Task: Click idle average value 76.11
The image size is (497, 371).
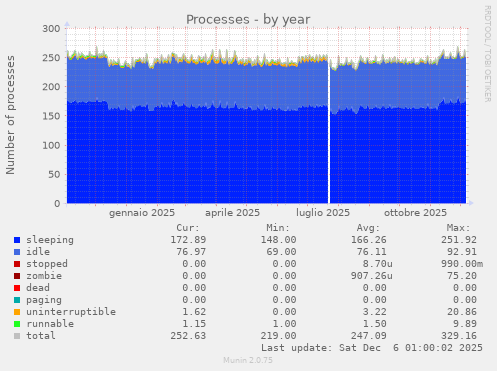Action: tap(372, 252)
